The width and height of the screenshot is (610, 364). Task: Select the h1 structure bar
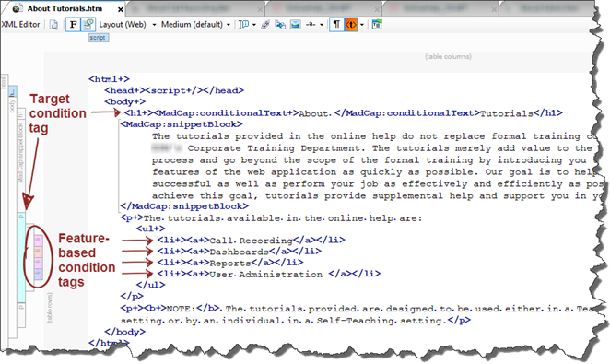click(x=20, y=113)
